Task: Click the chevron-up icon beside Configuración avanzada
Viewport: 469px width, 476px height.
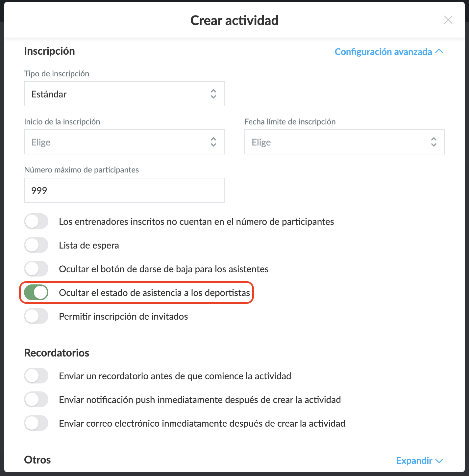Action: point(439,51)
